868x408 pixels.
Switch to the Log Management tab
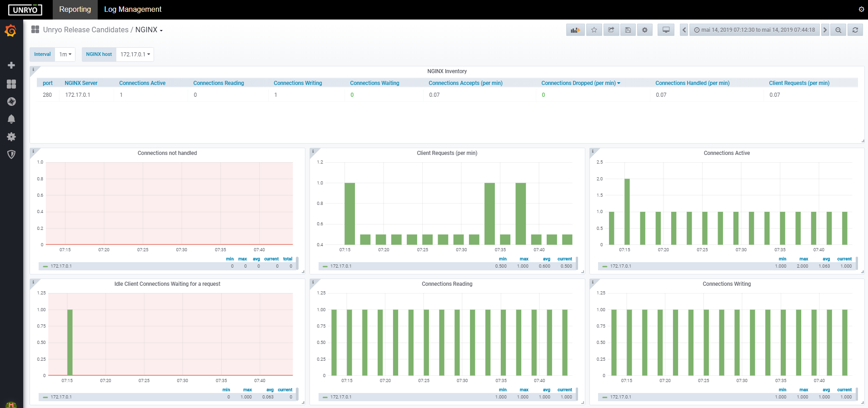point(133,10)
